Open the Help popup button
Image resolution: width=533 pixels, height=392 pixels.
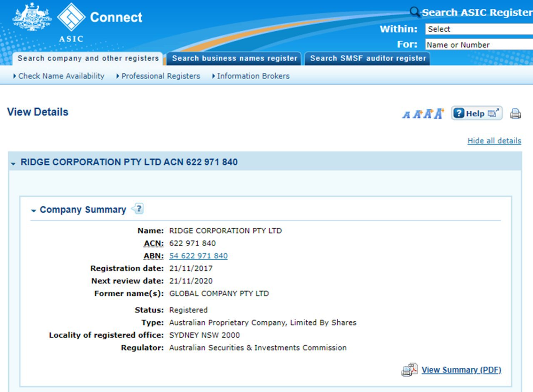(477, 113)
